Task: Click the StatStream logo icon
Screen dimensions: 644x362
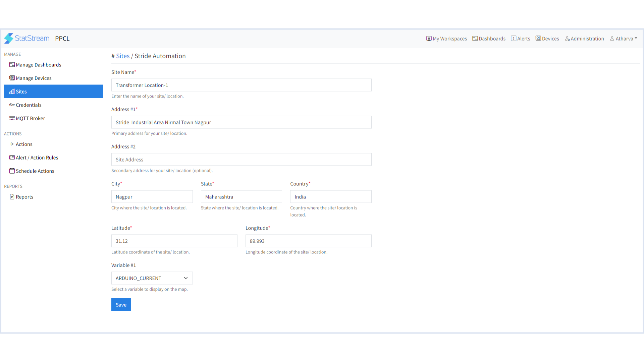Action: (x=9, y=39)
